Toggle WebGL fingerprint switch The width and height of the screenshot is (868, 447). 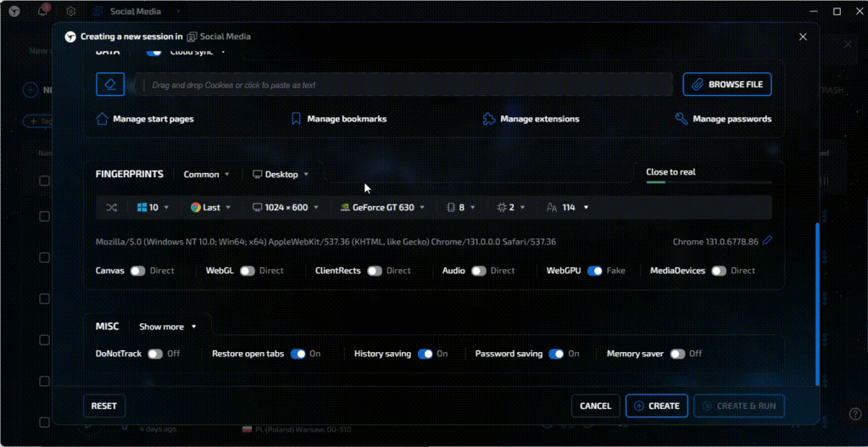[x=248, y=271]
